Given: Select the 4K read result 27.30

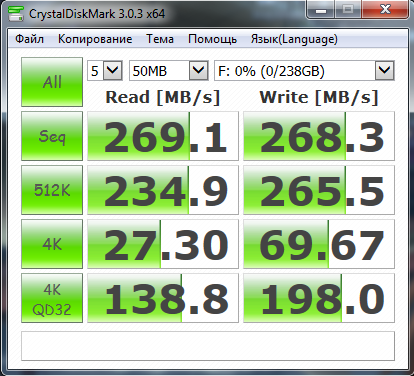Looking at the screenshot, I should pyautogui.click(x=163, y=244).
